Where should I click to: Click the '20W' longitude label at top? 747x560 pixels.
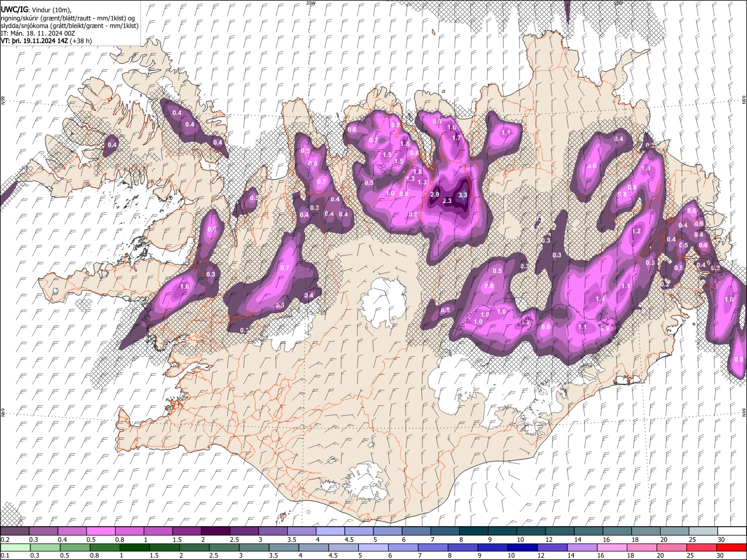pyautogui.click(x=310, y=2)
